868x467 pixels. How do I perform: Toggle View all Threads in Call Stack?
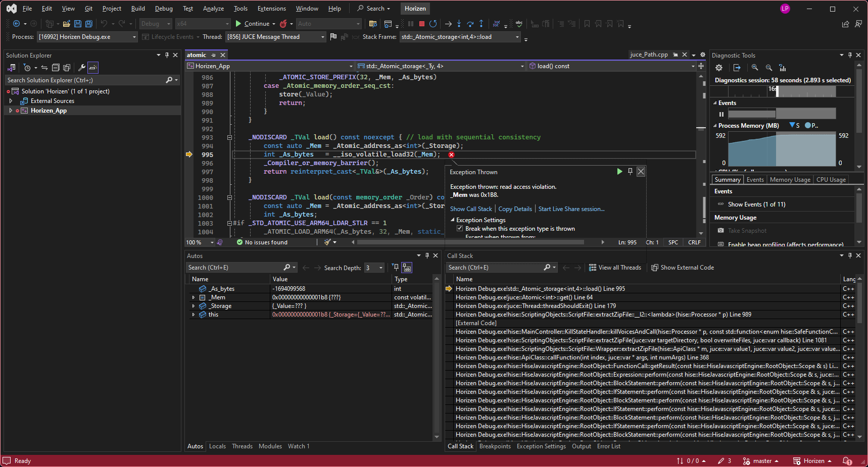[615, 268]
